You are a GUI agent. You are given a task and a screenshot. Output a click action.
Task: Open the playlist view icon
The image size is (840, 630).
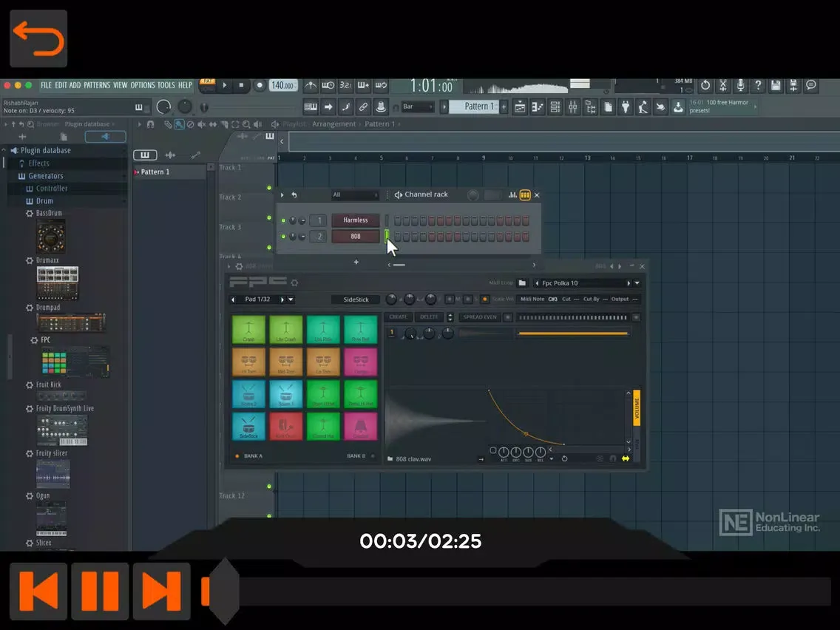point(520,107)
